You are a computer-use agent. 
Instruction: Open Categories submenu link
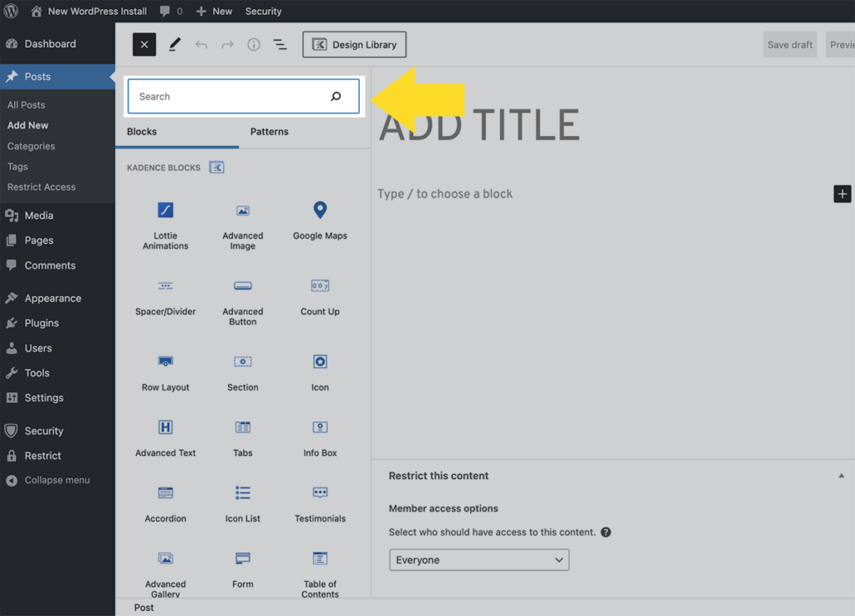[31, 146]
